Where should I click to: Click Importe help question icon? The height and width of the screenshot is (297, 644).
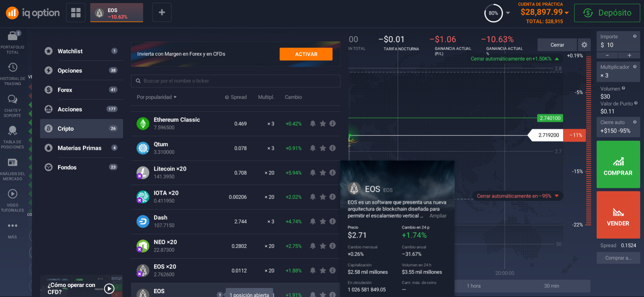click(635, 36)
